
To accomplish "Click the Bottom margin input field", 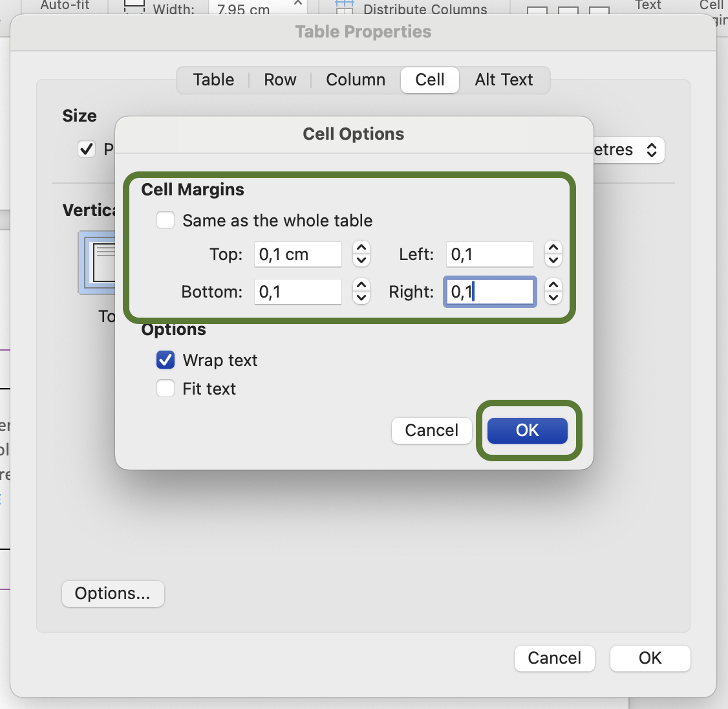I will (x=297, y=292).
